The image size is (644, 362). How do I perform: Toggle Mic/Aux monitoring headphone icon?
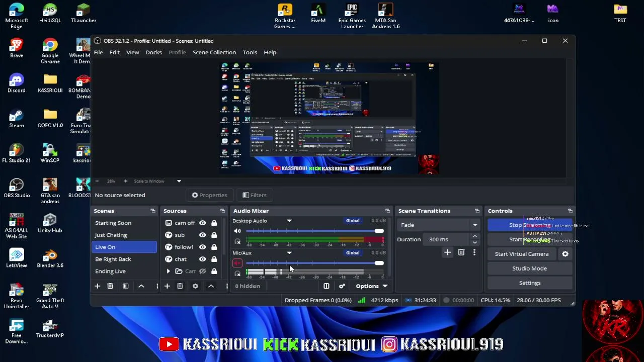237,274
